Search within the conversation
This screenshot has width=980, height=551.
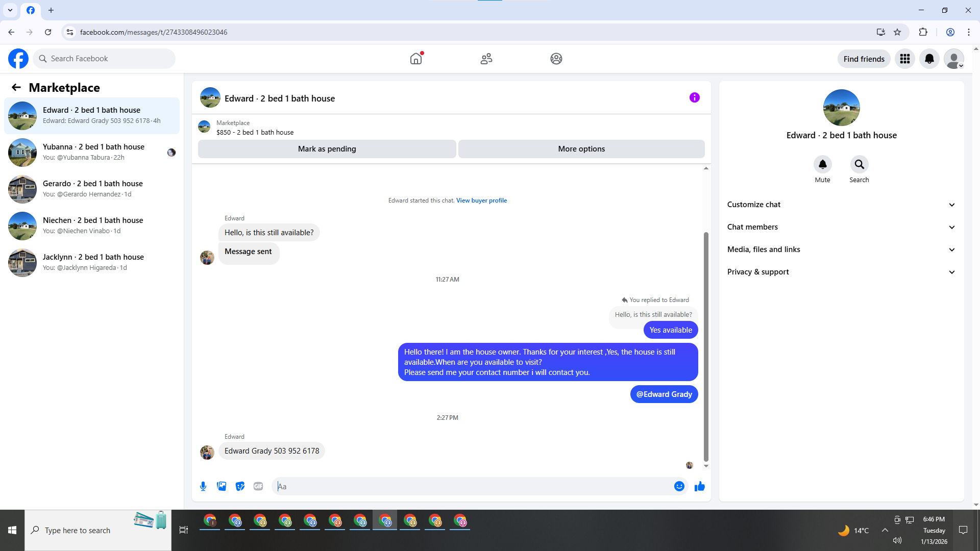(x=859, y=164)
